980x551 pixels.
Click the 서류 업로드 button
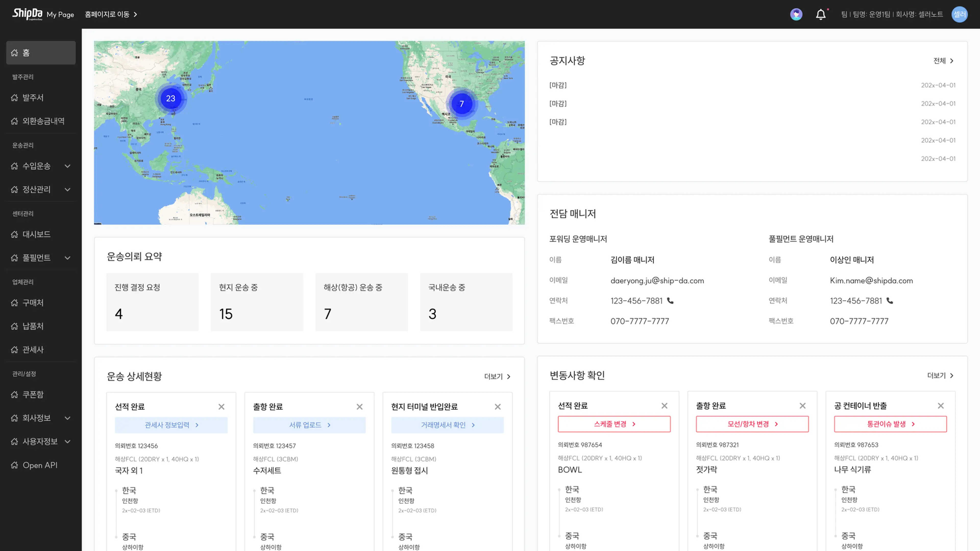tap(309, 425)
